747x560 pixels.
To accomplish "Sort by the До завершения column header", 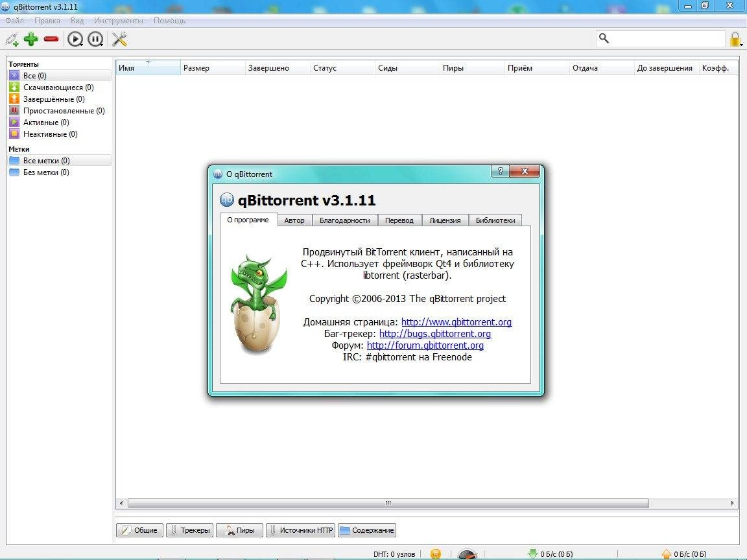I will pyautogui.click(x=667, y=67).
